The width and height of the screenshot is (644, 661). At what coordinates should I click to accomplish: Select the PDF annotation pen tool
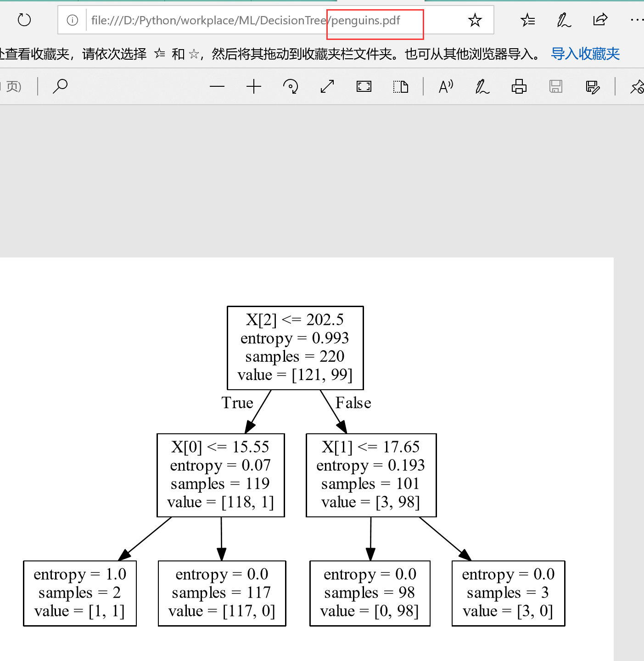pyautogui.click(x=482, y=86)
